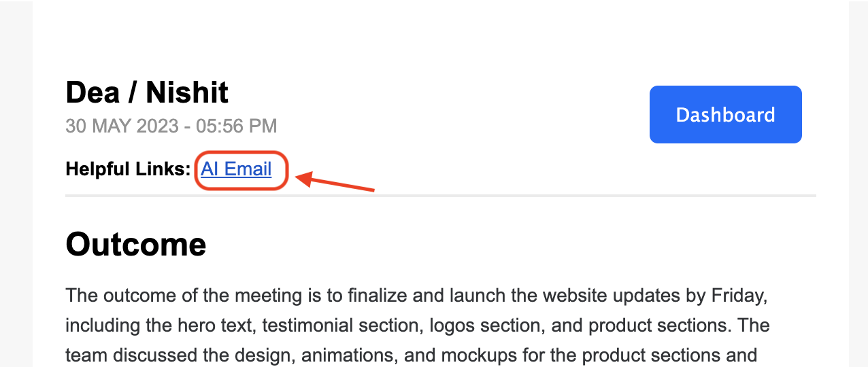Click the Dea / Nishit meeting title
868x367 pixels.
click(147, 92)
